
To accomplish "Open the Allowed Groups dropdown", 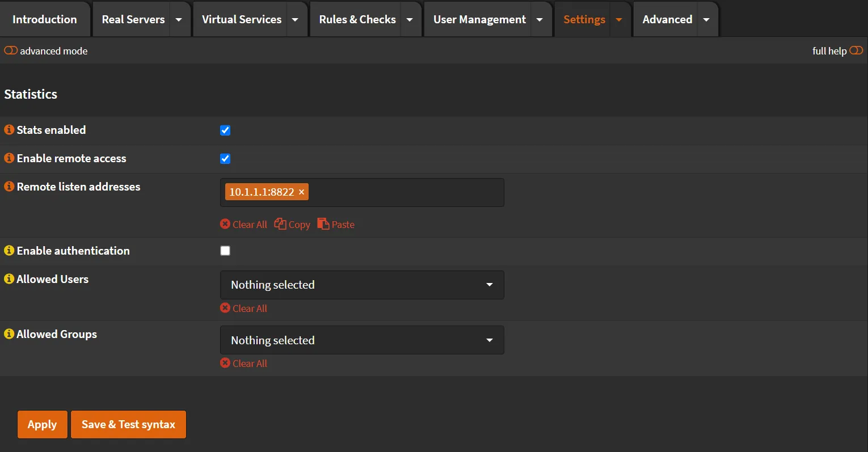I will 362,340.
